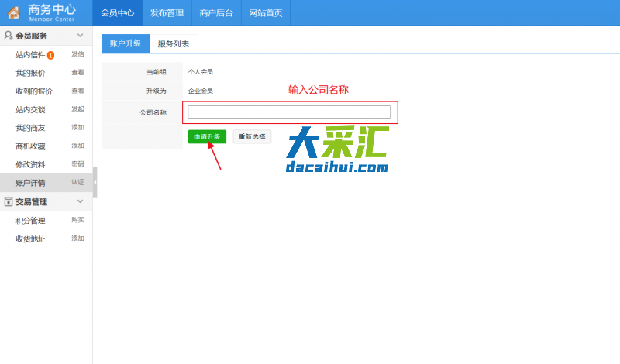Click 添加 next to 商机收藏
The width and height of the screenshot is (620, 364).
click(x=78, y=146)
